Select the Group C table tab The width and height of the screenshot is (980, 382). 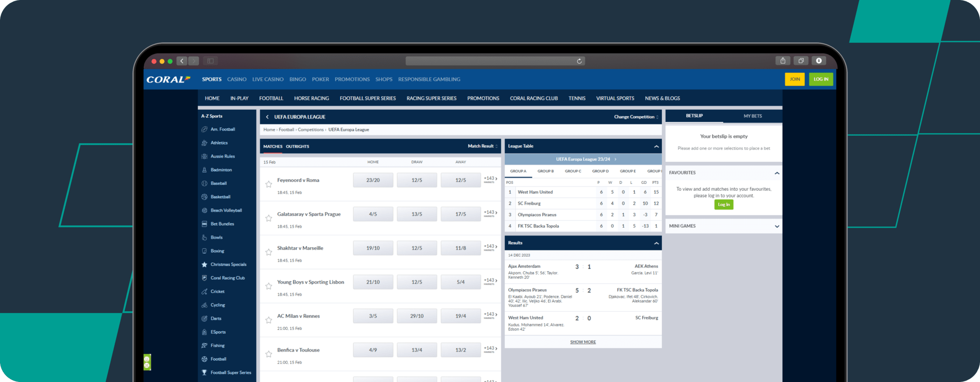pyautogui.click(x=573, y=171)
